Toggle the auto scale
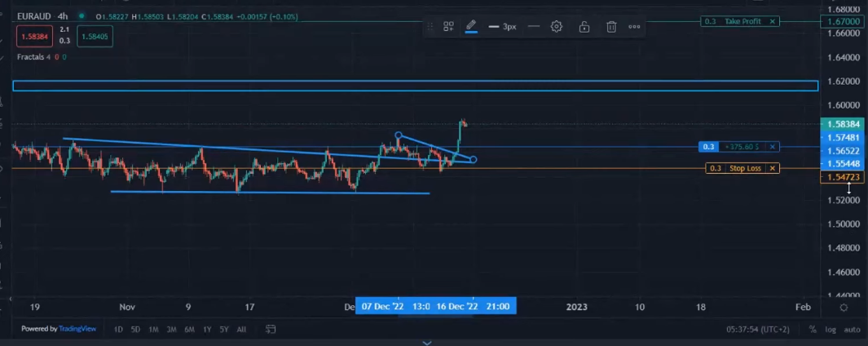Image resolution: width=868 pixels, height=346 pixels. click(852, 330)
